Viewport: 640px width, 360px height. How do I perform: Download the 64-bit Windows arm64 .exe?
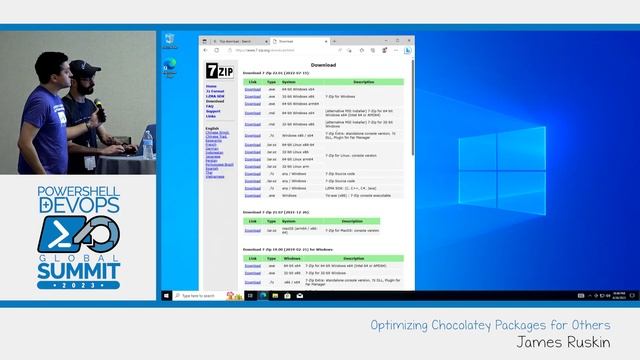pos(252,104)
